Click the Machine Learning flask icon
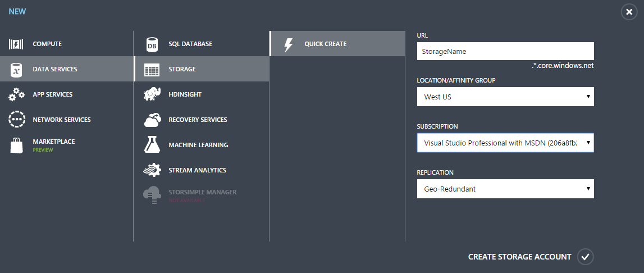 (152, 145)
